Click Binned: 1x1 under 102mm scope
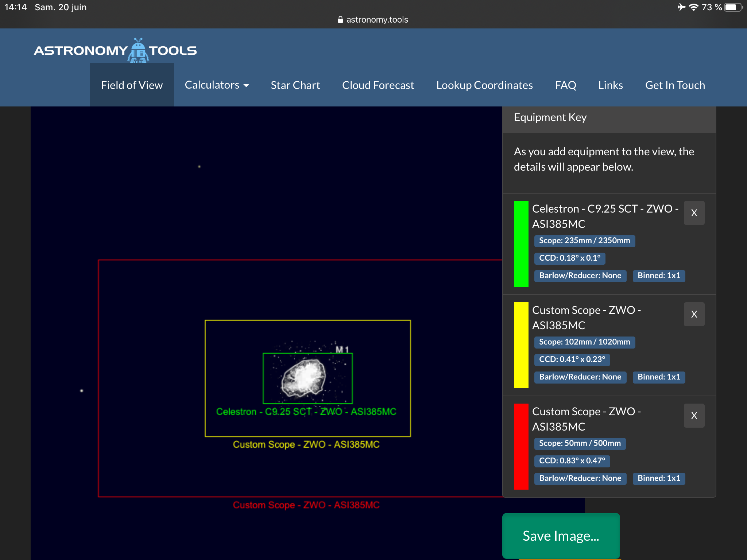This screenshot has width=747, height=560. [659, 377]
